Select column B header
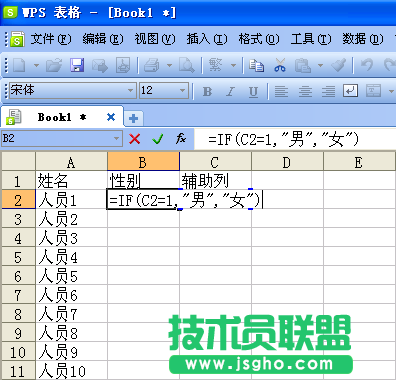Screen dimensions: 396x380 click(x=143, y=162)
